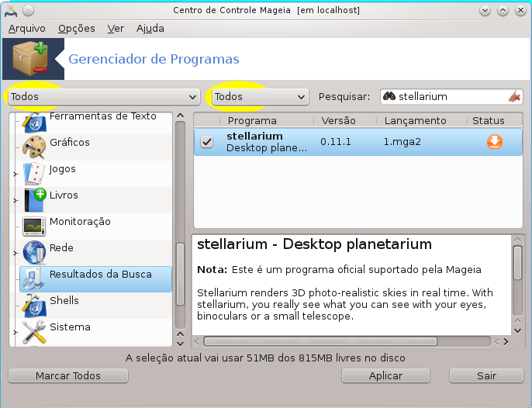Expand the Sistema tree category
The image size is (532, 408).
click(x=15, y=332)
